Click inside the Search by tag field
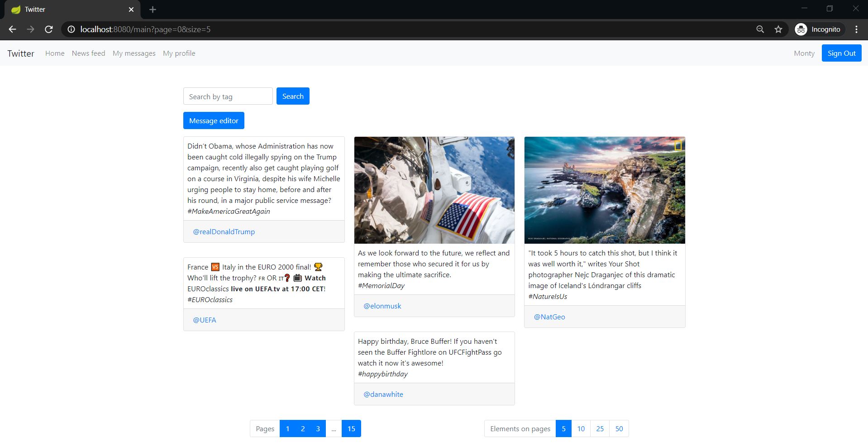The width and height of the screenshot is (868, 443). tap(228, 96)
